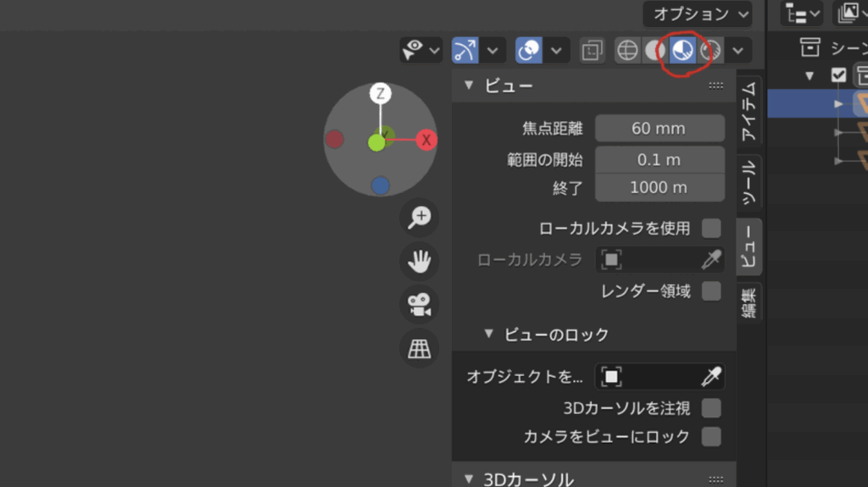Enable ローカルカメラを使用 checkbox
Viewport: 868px width, 487px height.
pos(711,228)
